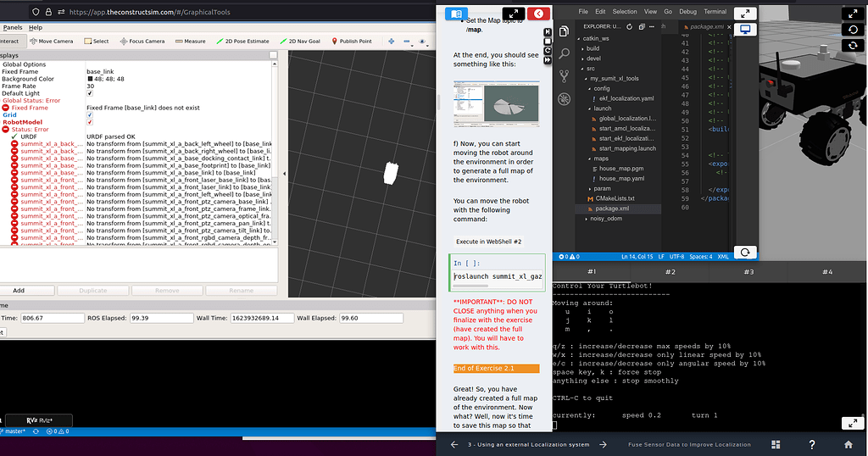Viewport: 868px width, 456px height.
Task: Select the Measure tool in toolbar
Action: point(190,41)
